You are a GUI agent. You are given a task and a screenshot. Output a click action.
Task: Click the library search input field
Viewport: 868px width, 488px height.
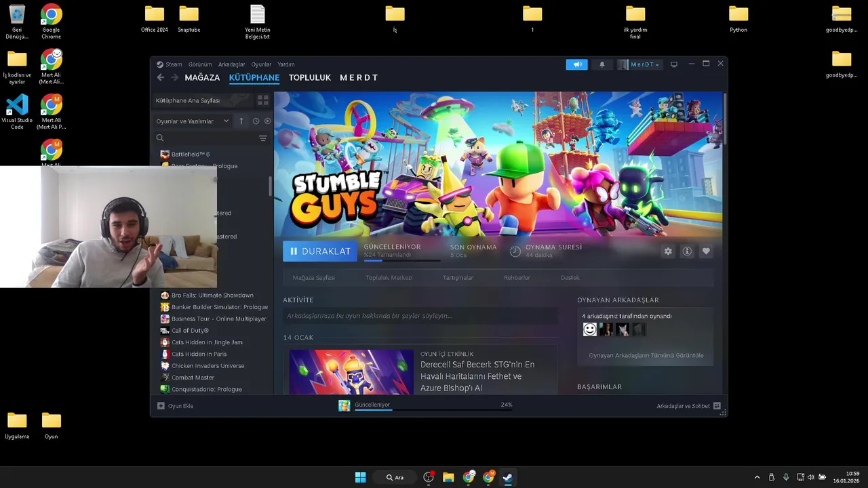[210, 138]
